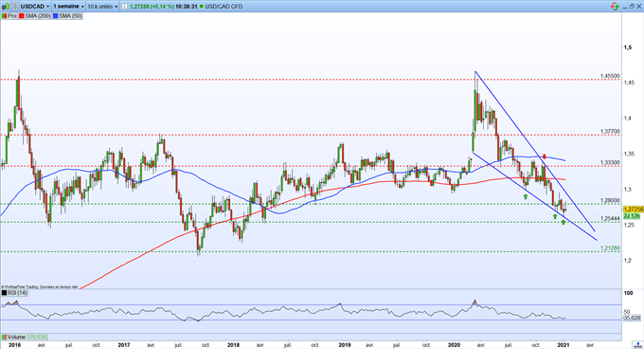Click the RSI panel square icon

pos(4,293)
